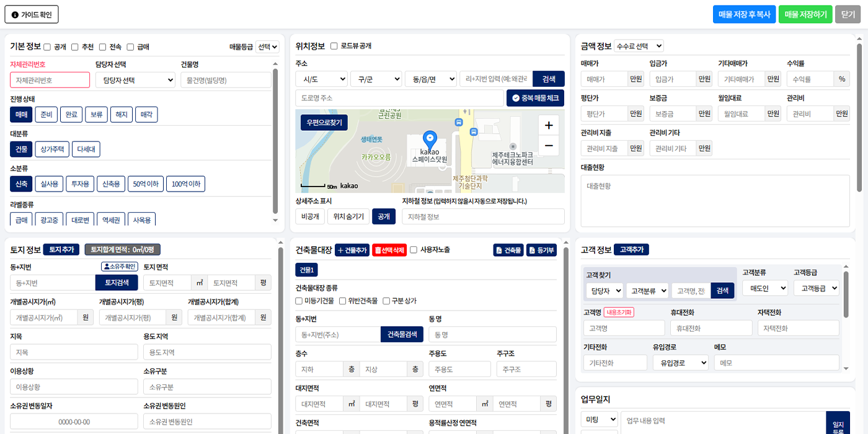Click the 소유주 확인 person button
This screenshot has width=868, height=434.
point(119,267)
